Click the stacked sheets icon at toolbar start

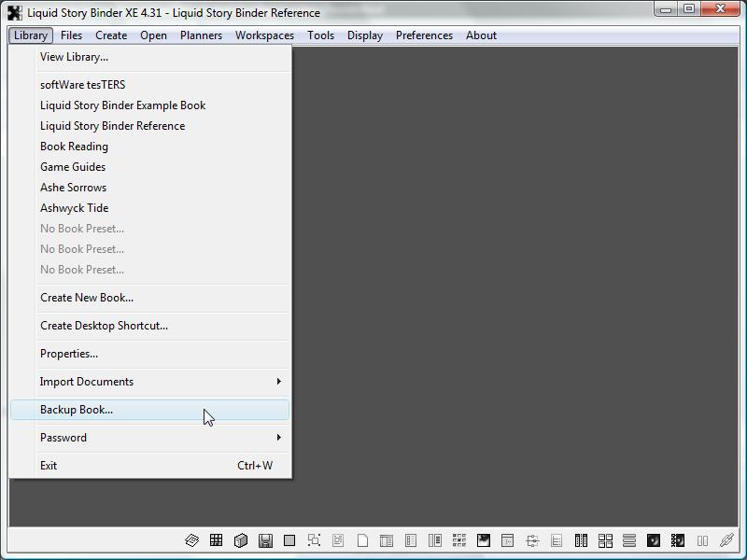[x=192, y=540]
